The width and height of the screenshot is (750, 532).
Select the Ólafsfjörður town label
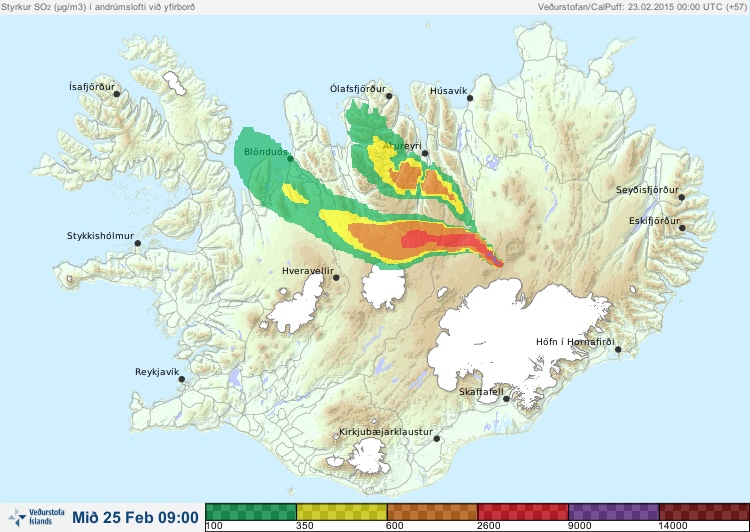(x=358, y=89)
